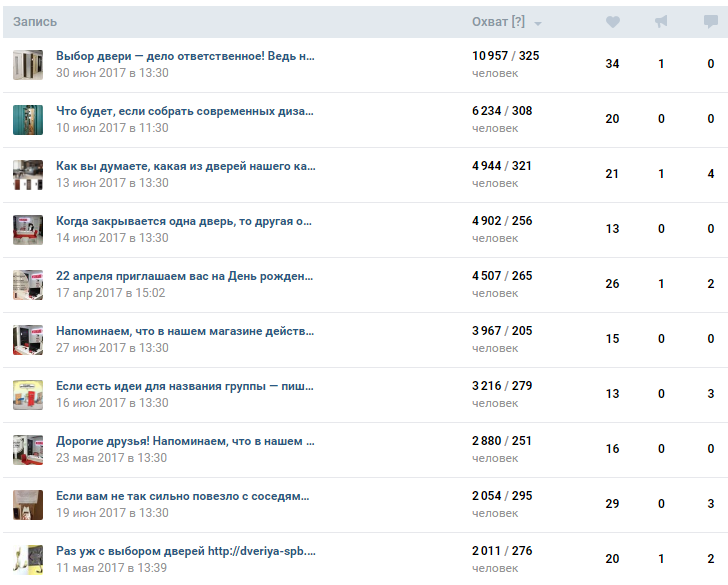Open post 'Когда закрывается одна дверь'
This screenshot has width=728, height=585.
pos(185,221)
